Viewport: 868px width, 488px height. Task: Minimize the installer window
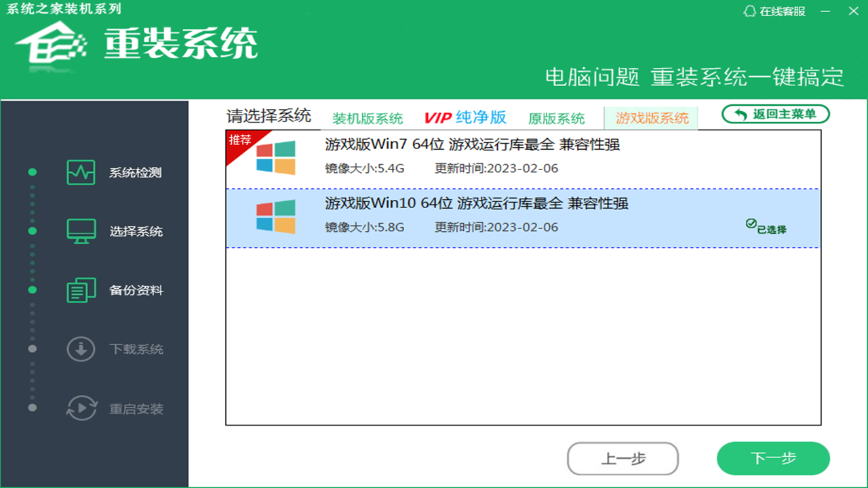(x=825, y=12)
